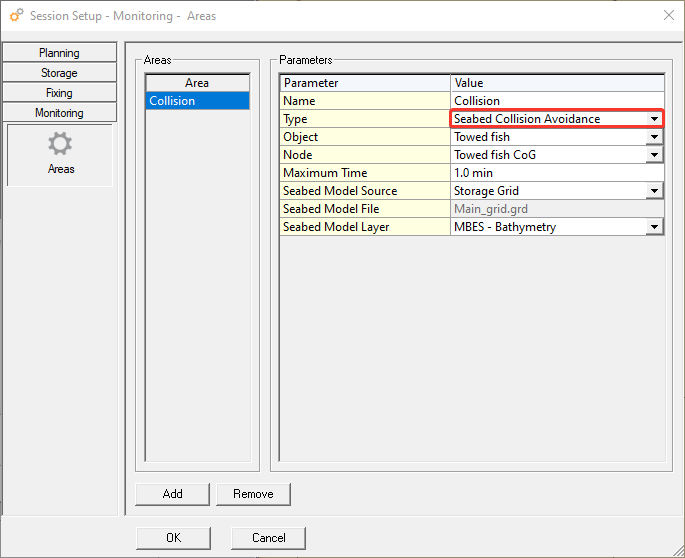The width and height of the screenshot is (685, 558).
Task: Switch to the Planning tab
Action: click(59, 53)
